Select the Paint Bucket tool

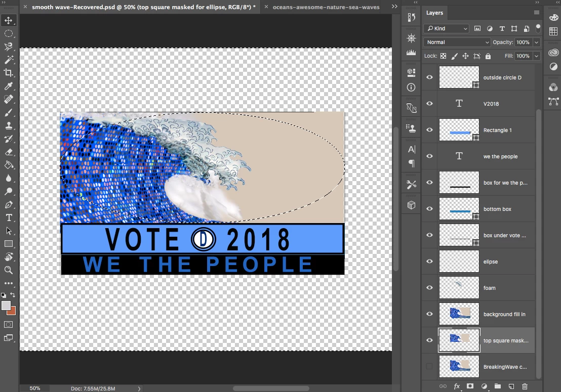(x=9, y=165)
